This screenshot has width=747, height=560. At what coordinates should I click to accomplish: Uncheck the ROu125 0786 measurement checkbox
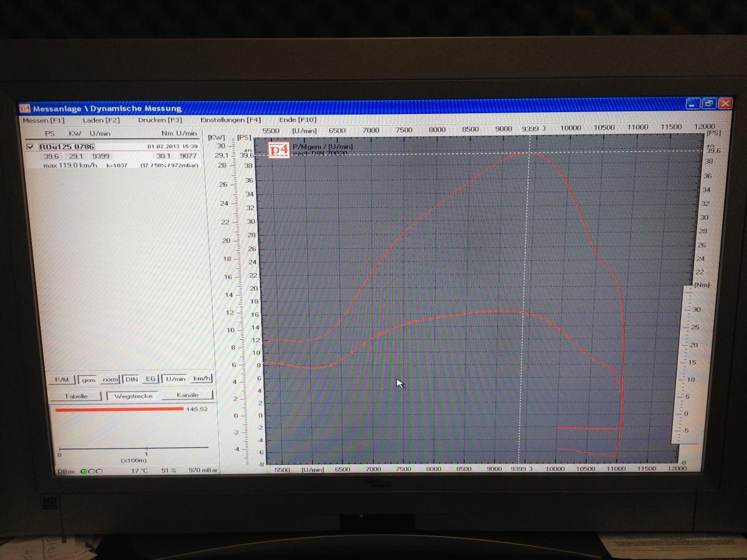click(x=31, y=147)
